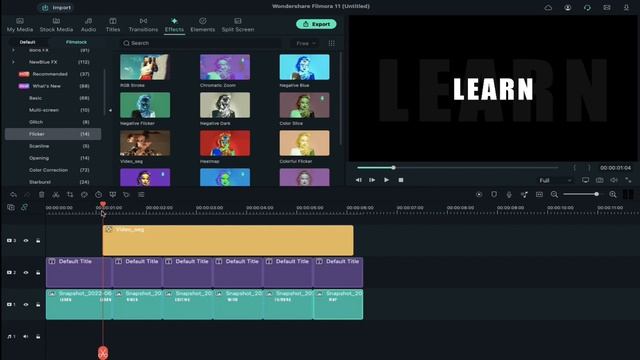This screenshot has height=360, width=640.
Task: Hide video track 2 with eye icon
Action: [26, 273]
